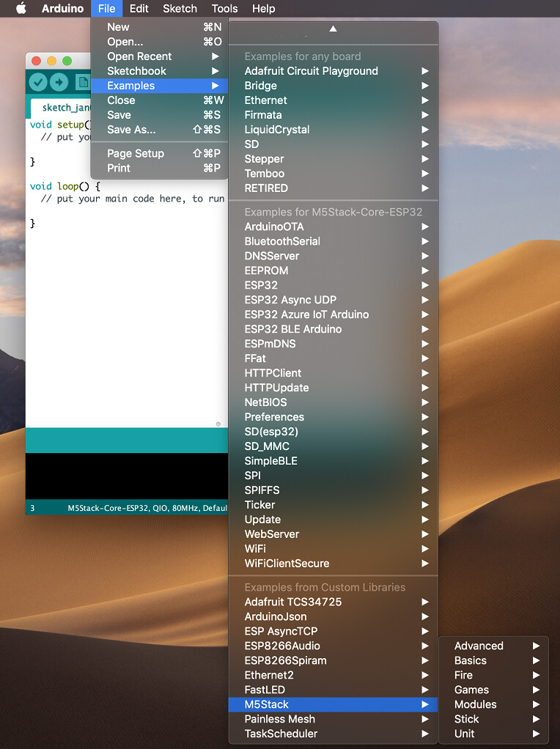Open the Basics M5Stack examples
Viewport: 560px width, 749px height.
tap(493, 660)
